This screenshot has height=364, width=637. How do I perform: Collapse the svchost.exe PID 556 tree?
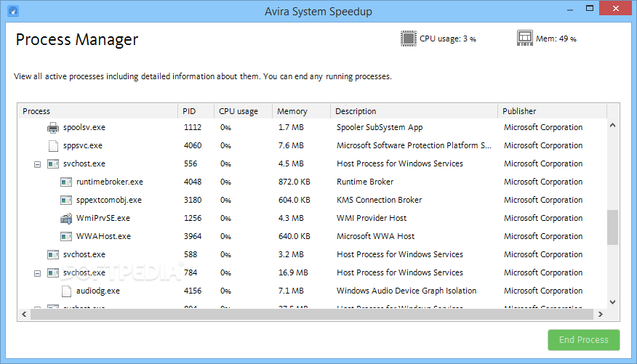[x=37, y=164]
